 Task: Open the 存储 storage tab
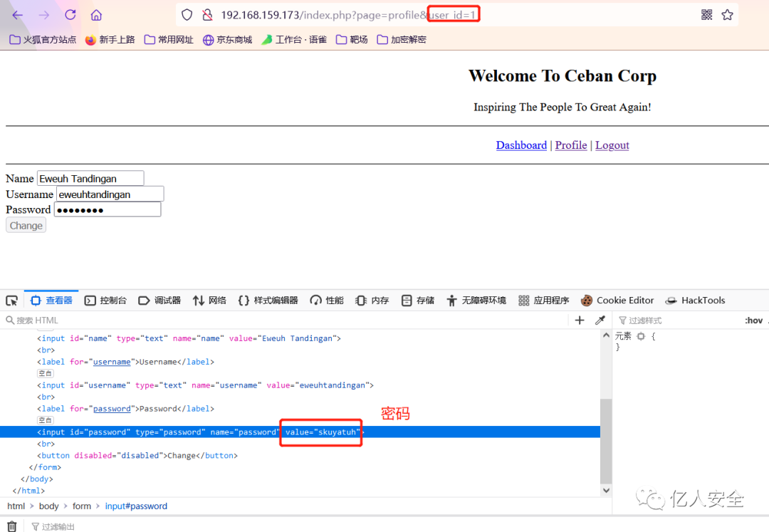coord(418,301)
